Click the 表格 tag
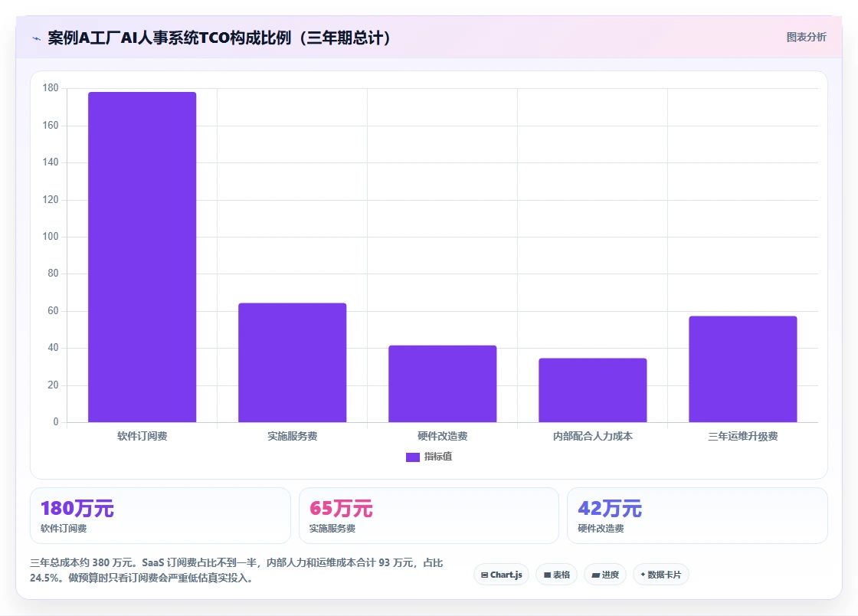The height and width of the screenshot is (616, 858). click(x=556, y=575)
